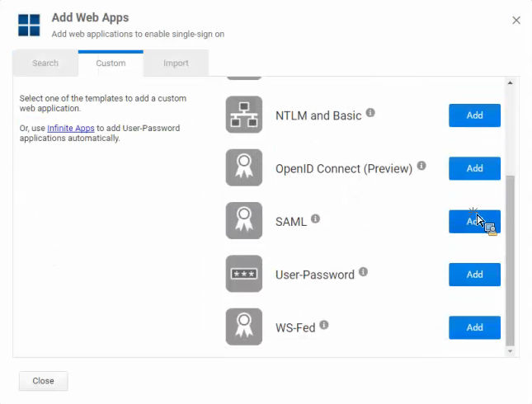Click info icon beside User-Password
Screen dimensions: 532x404
coord(364,272)
